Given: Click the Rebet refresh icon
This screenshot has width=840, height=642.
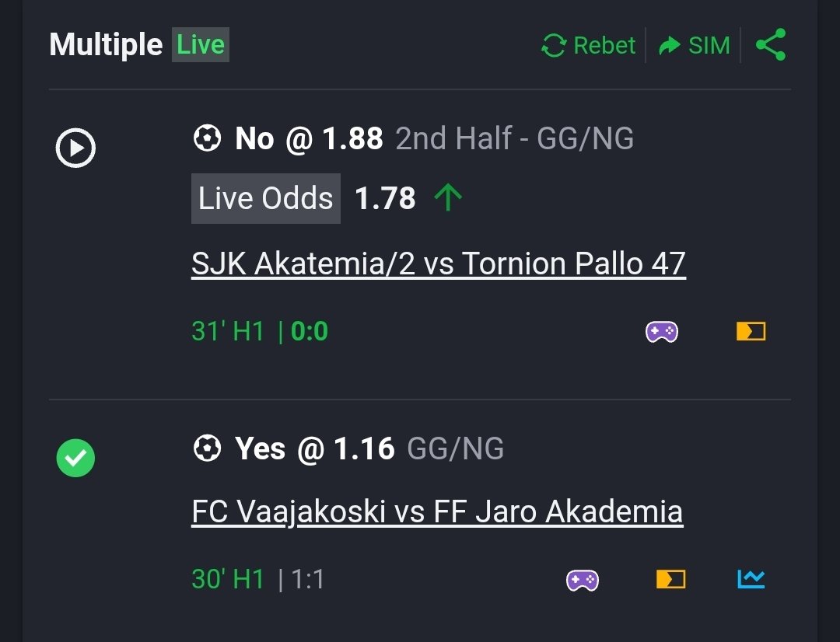Looking at the screenshot, I should (x=554, y=45).
